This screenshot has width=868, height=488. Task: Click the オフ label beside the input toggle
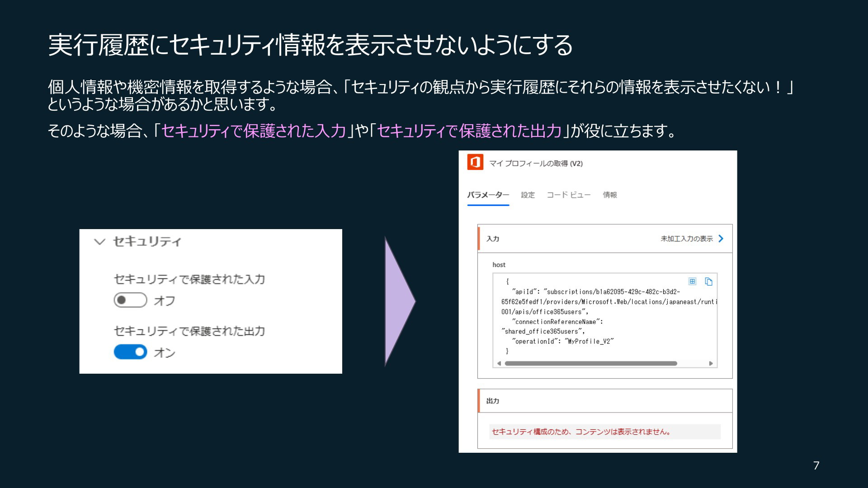point(165,300)
